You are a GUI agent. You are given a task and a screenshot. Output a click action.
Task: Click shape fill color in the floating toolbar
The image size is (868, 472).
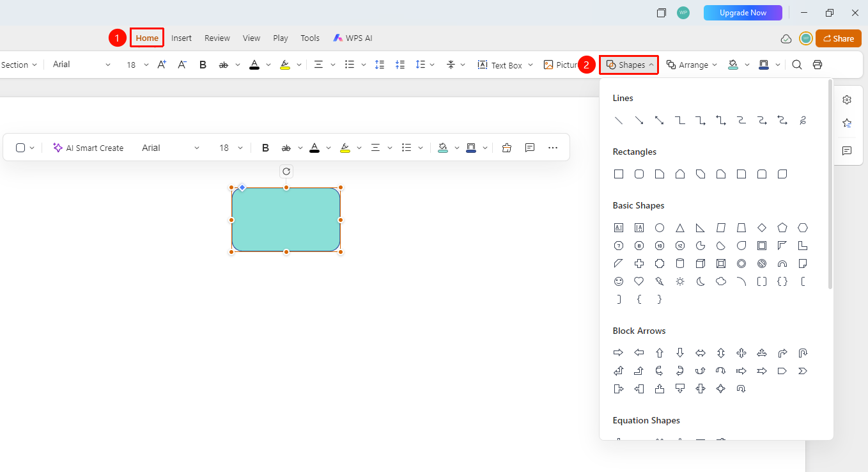tap(443, 148)
